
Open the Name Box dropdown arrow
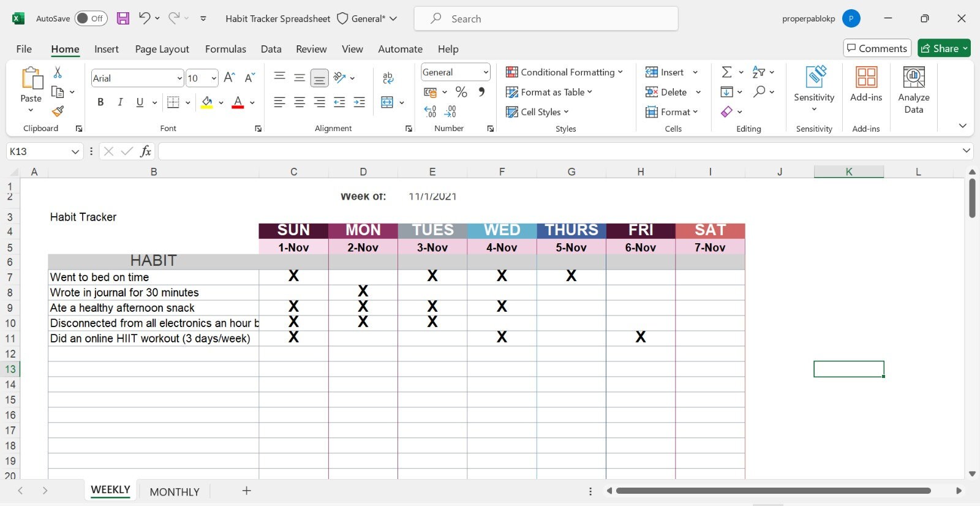click(x=75, y=151)
